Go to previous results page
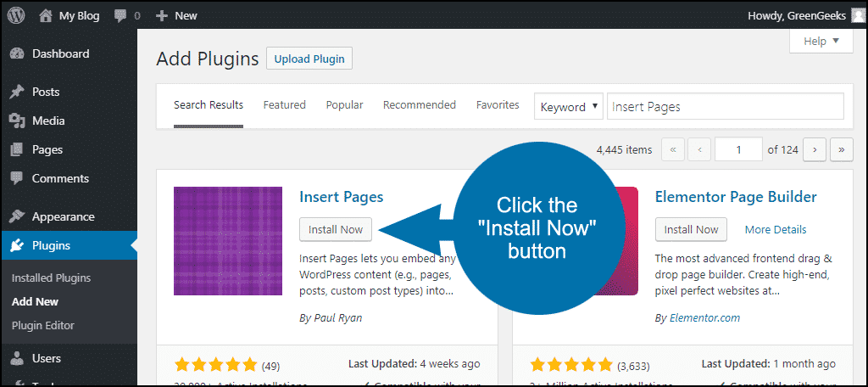Screen dimensions: 868x387 click(699, 149)
